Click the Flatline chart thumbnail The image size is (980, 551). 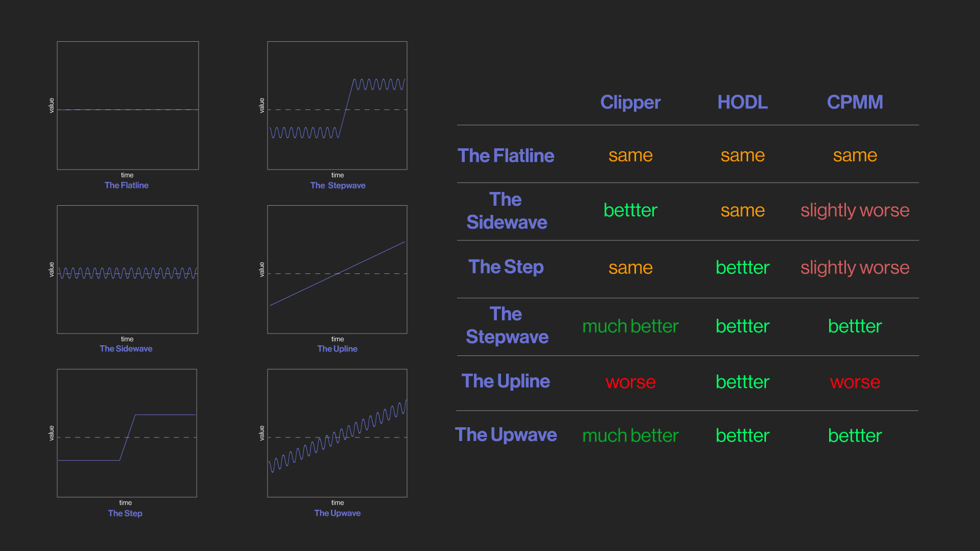(x=127, y=105)
